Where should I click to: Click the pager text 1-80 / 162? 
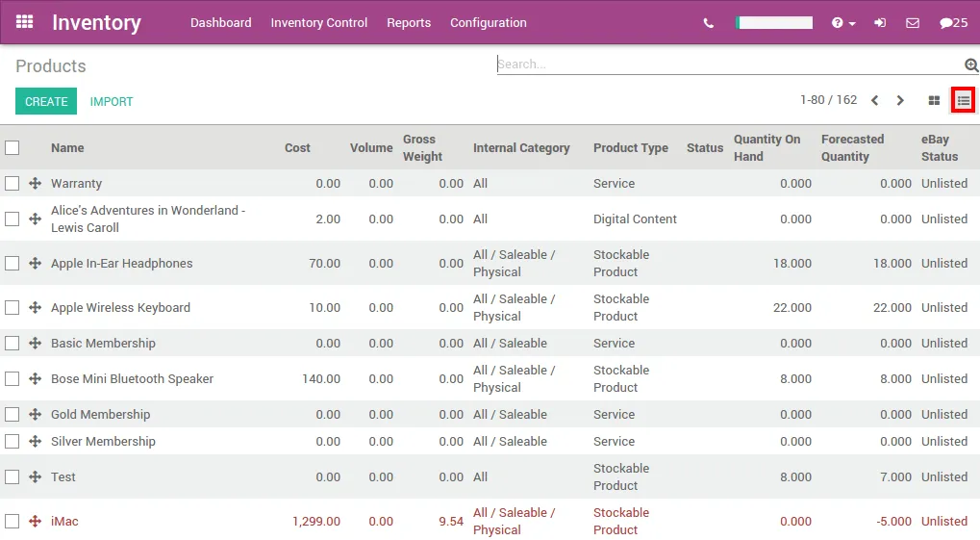coord(828,100)
